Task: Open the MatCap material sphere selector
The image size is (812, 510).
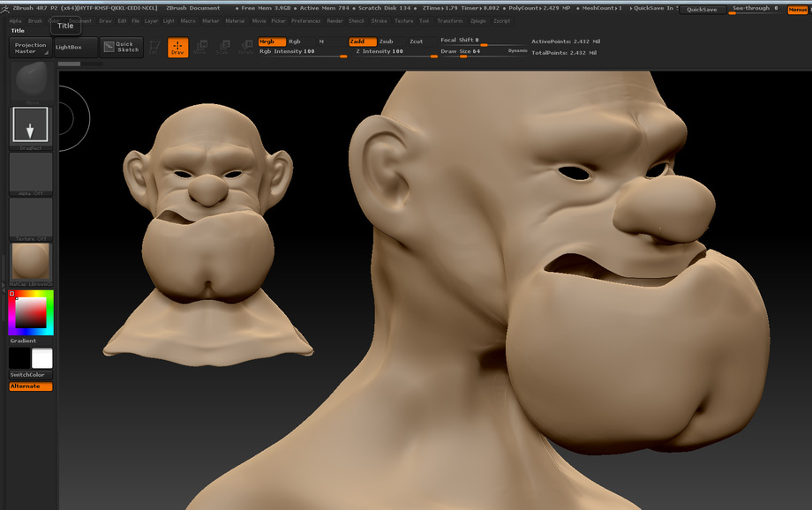Action: 31,264
